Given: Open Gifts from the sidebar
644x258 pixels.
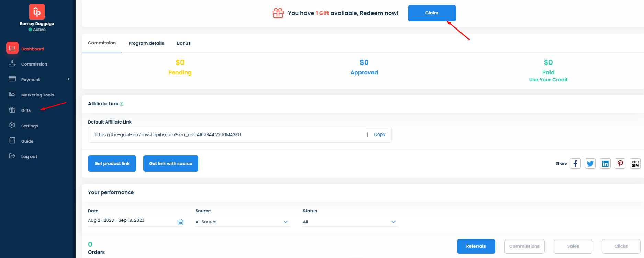Looking at the screenshot, I should 26,110.
